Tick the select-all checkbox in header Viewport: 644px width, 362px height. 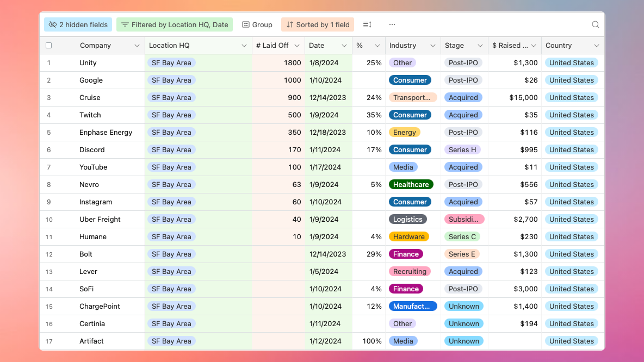coord(49,46)
